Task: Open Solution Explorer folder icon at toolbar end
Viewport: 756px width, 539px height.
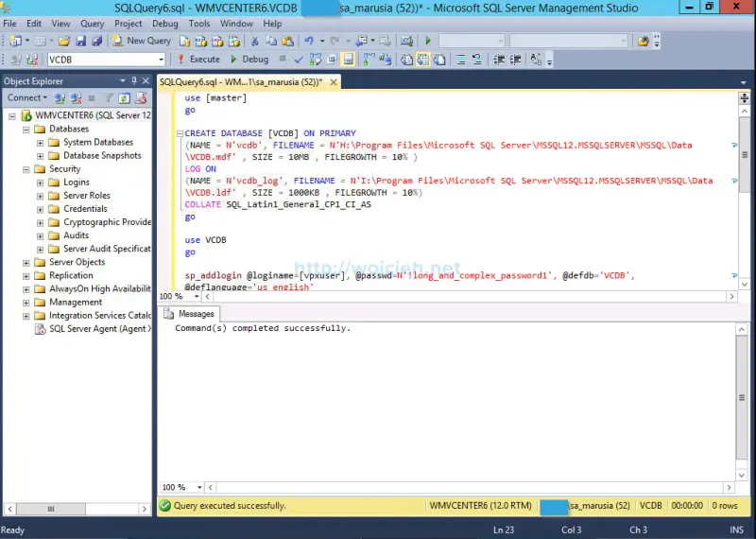Action: 644,41
